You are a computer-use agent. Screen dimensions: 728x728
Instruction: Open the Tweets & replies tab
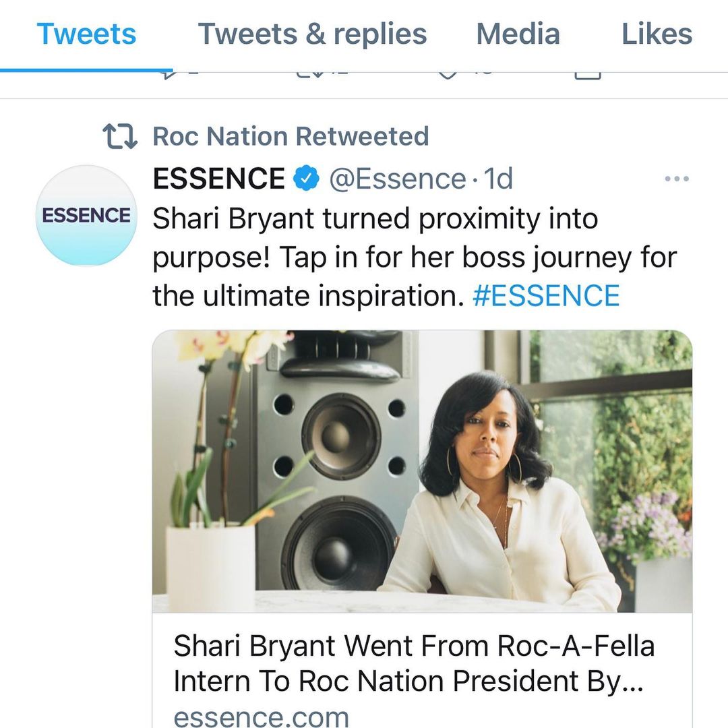click(312, 34)
